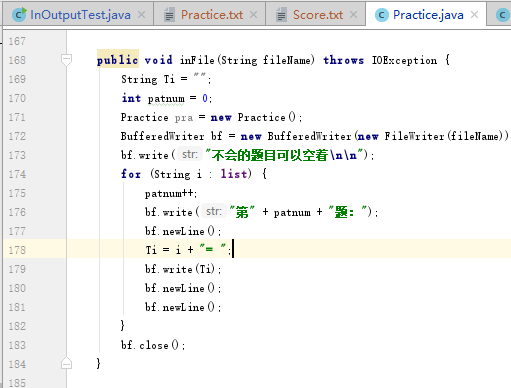Click the greyed variable 'pra' on line 171
This screenshot has height=388, width=511.
(184, 118)
